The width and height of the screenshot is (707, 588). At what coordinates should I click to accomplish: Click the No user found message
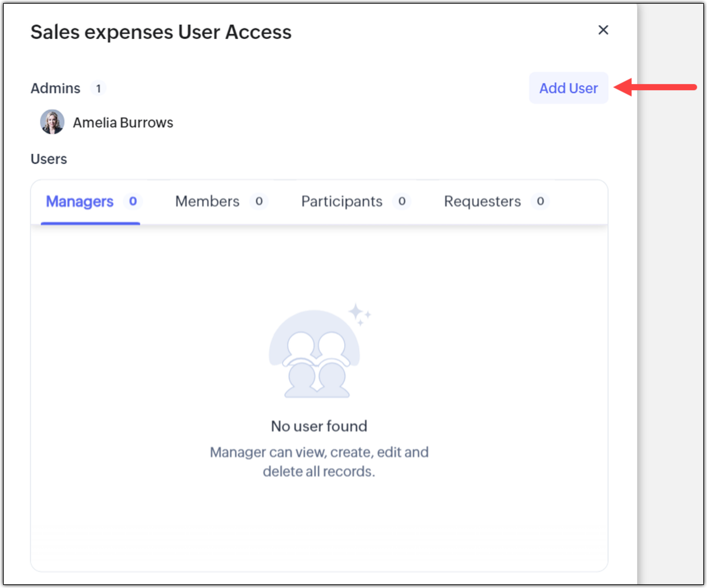click(319, 426)
